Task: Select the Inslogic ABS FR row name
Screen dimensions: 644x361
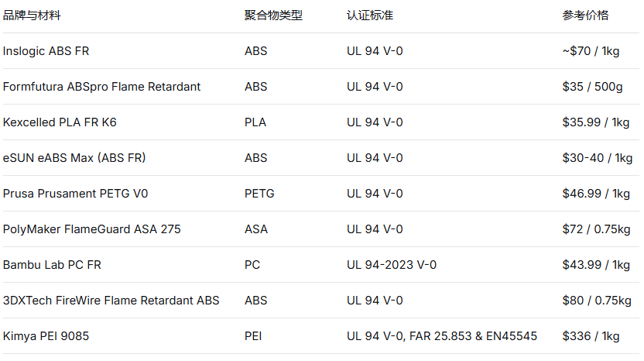Action: (x=46, y=51)
